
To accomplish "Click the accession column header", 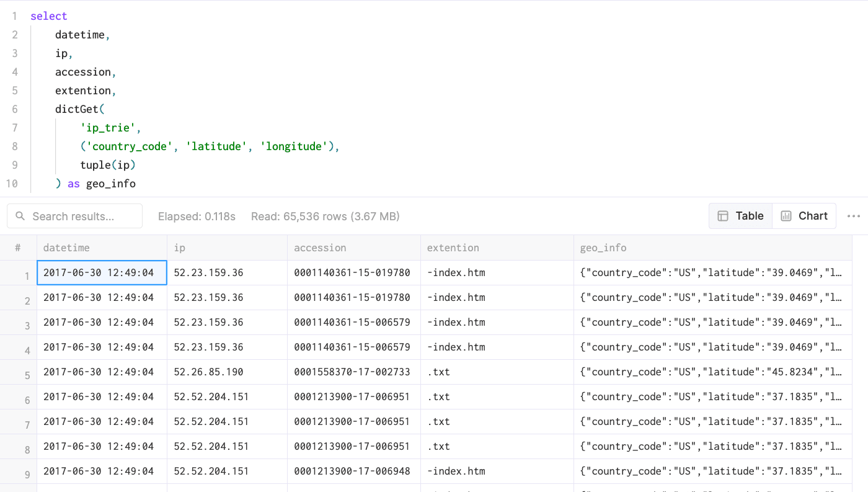I will click(320, 248).
